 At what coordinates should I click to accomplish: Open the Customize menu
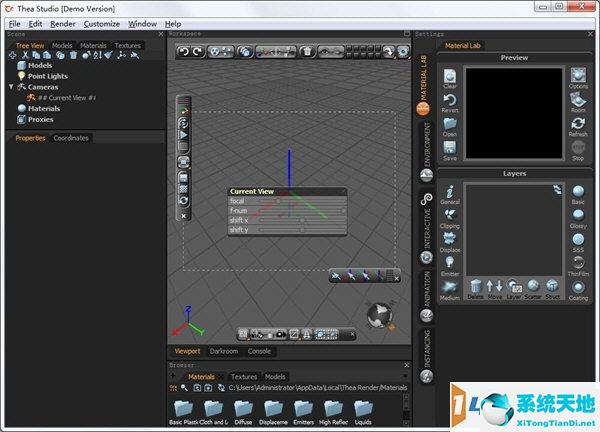click(x=102, y=24)
